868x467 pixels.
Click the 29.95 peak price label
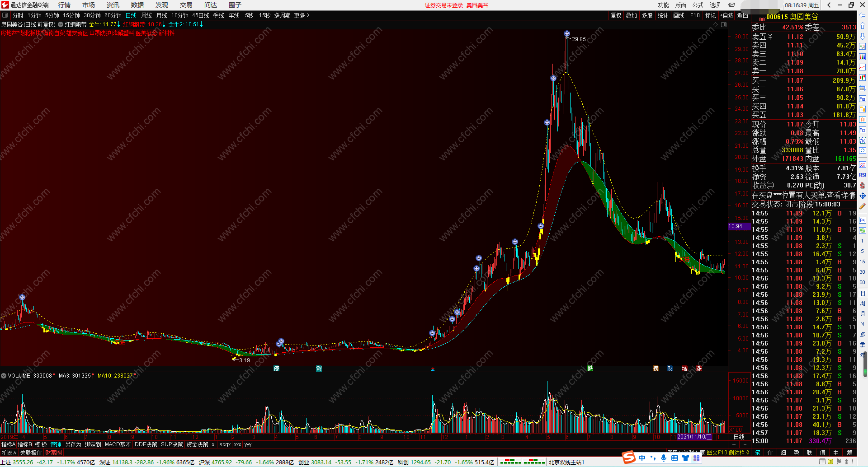pos(579,39)
